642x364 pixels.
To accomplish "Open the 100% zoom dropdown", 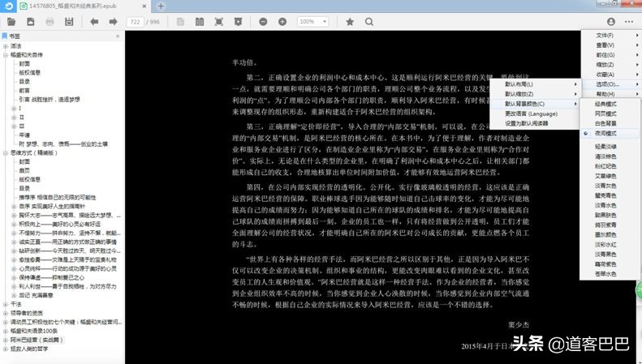I will (313, 22).
